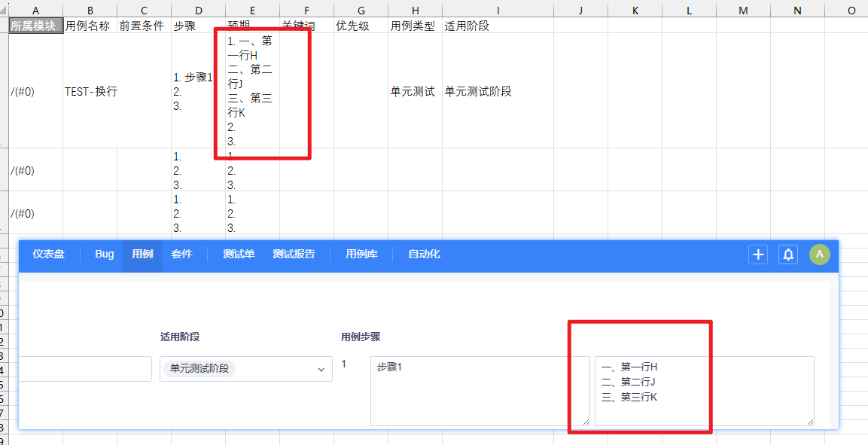Select column A header in spreadsheet

click(36, 11)
